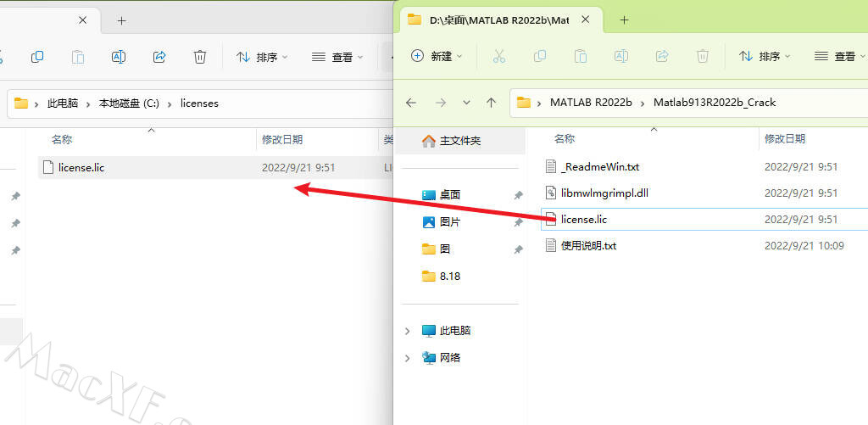
Task: Close the MATLAB R2022b tab
Action: point(585,20)
